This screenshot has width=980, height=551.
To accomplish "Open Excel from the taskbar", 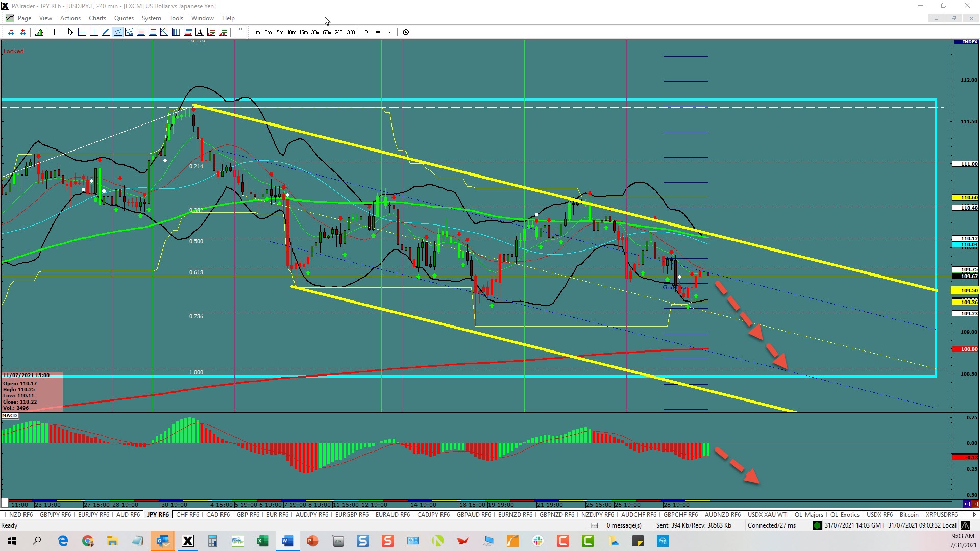I will pyautogui.click(x=262, y=541).
